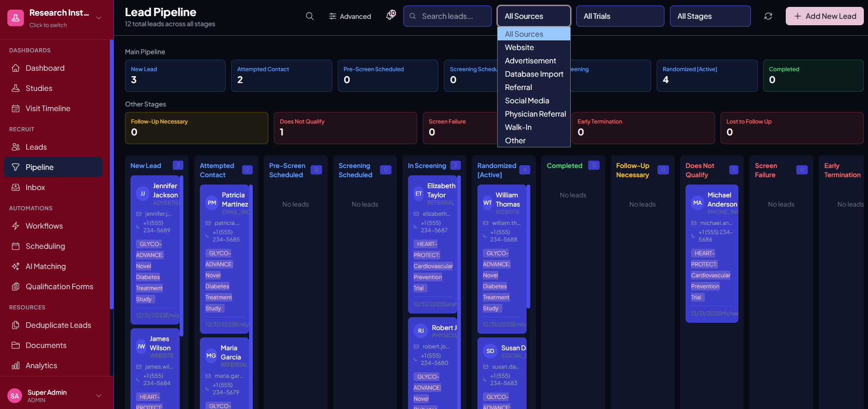Select Other source option
This screenshot has height=409, width=868.
tap(534, 140)
